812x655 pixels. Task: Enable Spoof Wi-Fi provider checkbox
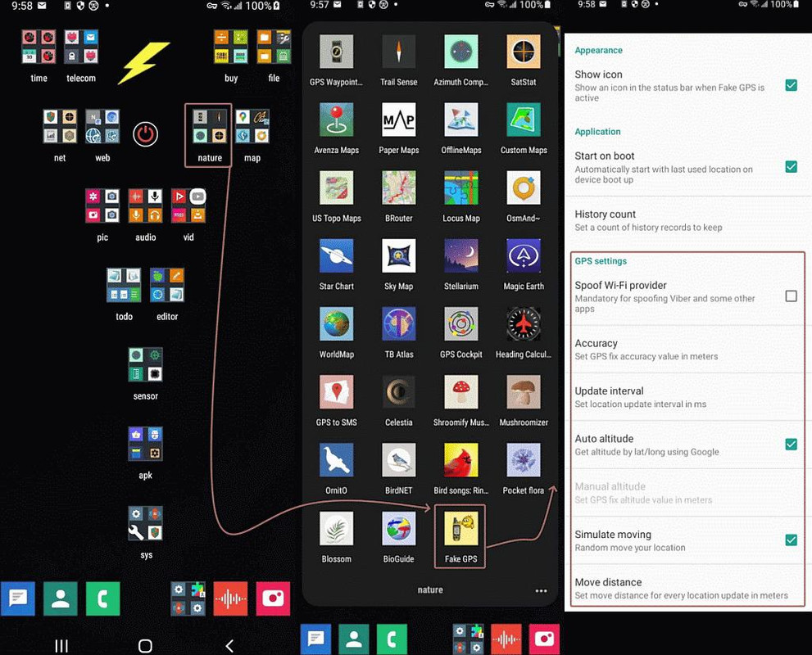pyautogui.click(x=791, y=296)
